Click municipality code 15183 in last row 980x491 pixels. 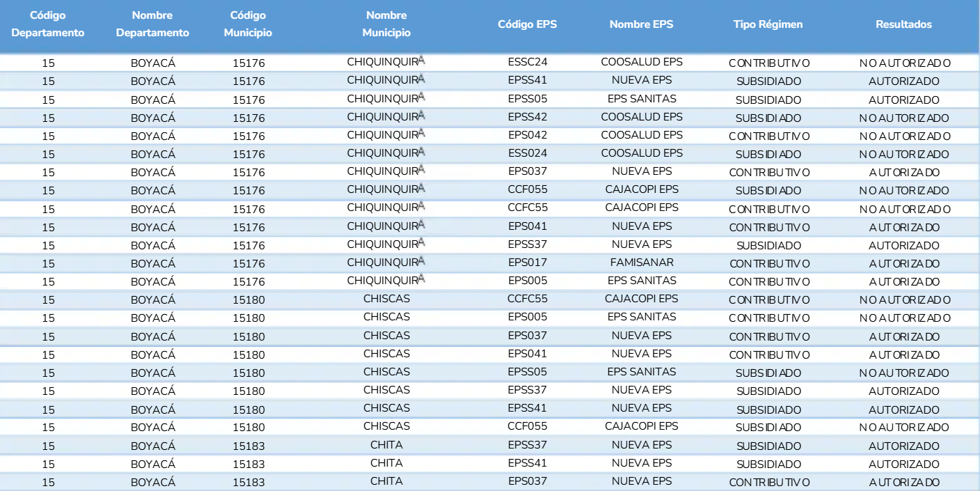248,481
